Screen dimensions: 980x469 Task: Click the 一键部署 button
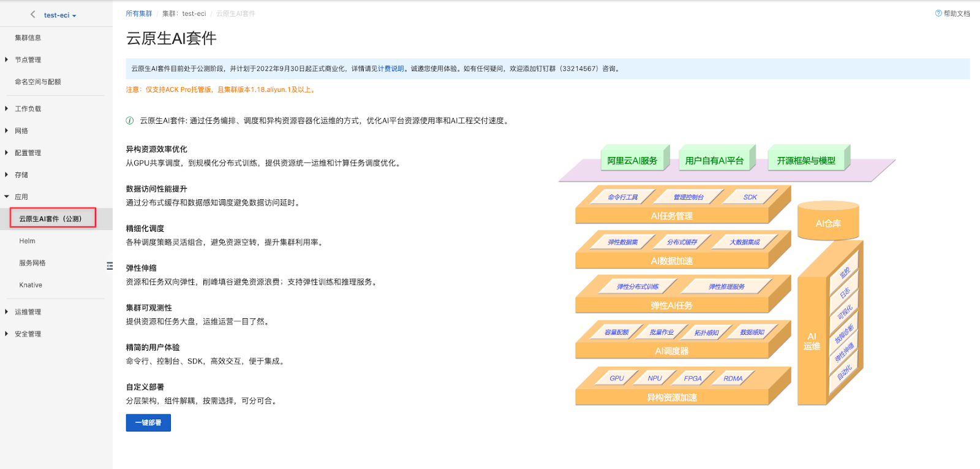click(148, 423)
